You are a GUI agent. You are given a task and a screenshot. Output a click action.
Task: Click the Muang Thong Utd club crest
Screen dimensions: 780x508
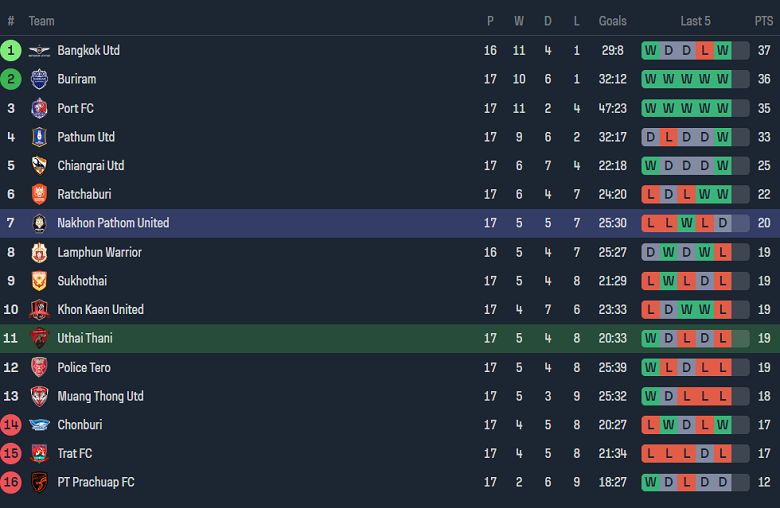39,397
